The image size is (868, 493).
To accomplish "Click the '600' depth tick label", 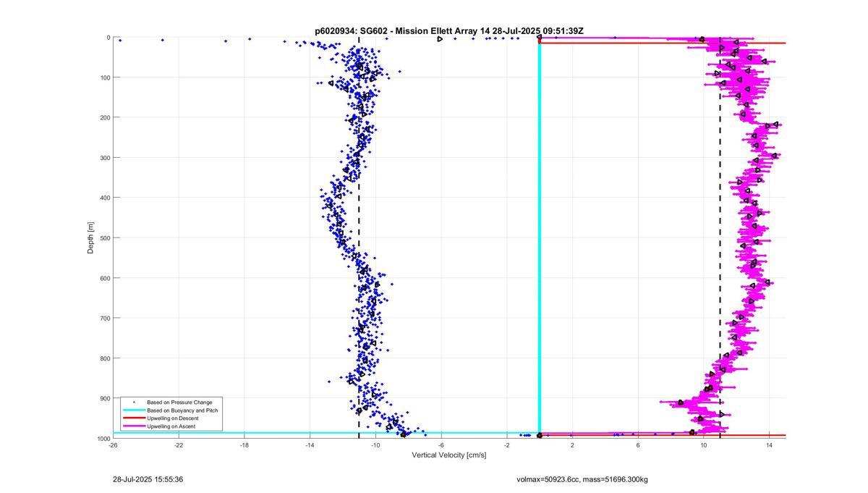I will coord(104,278).
